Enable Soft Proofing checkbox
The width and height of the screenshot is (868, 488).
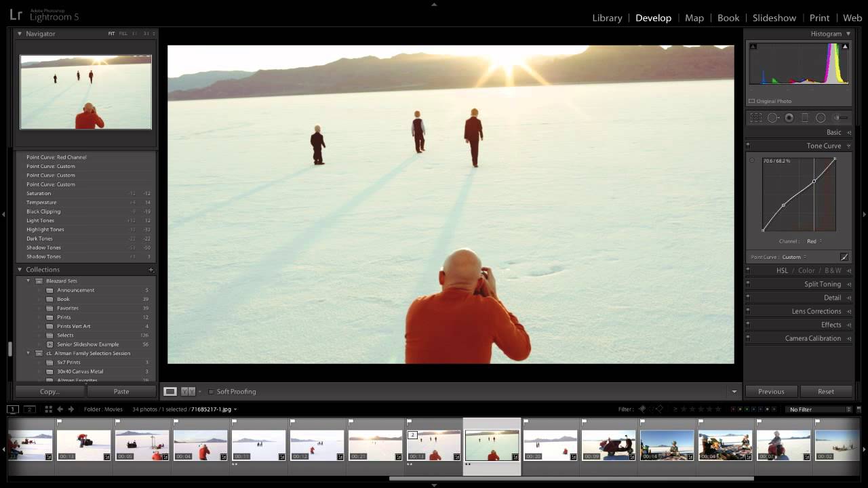211,392
